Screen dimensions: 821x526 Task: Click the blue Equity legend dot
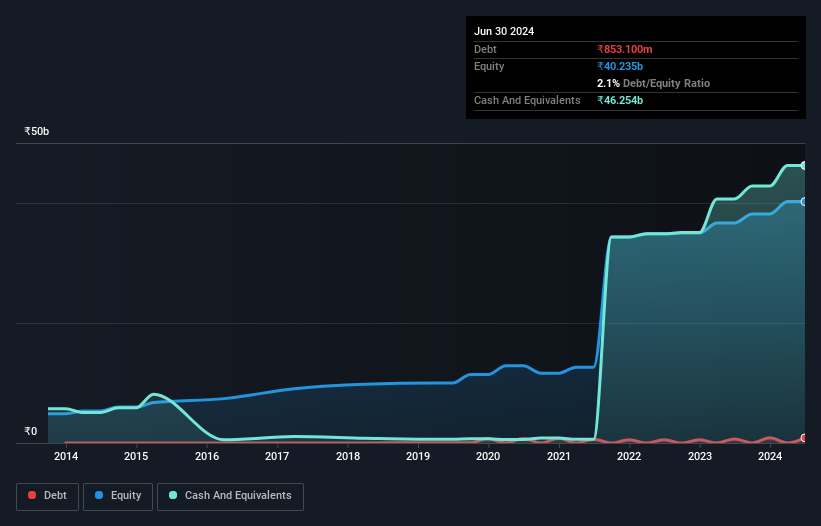pyautogui.click(x=99, y=495)
